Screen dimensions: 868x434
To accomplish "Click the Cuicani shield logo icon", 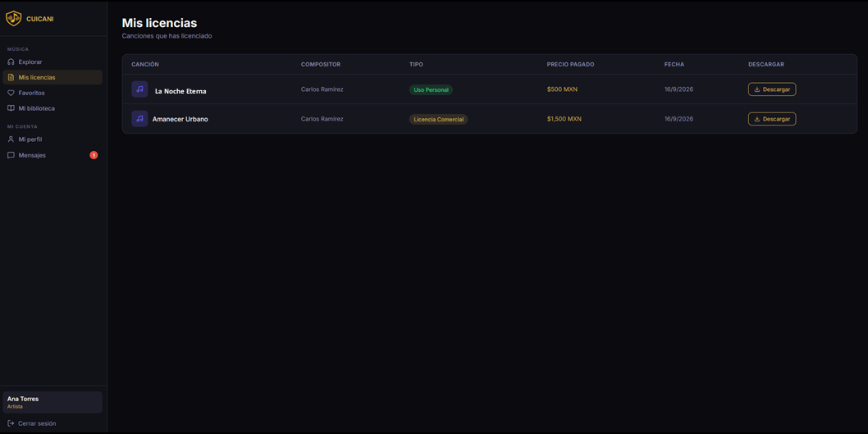I will tap(13, 18).
